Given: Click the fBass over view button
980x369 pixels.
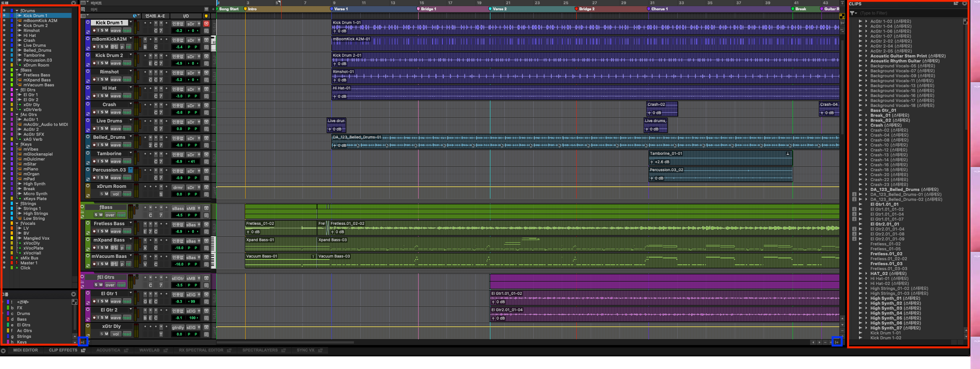Looking at the screenshot, I should [x=110, y=215].
